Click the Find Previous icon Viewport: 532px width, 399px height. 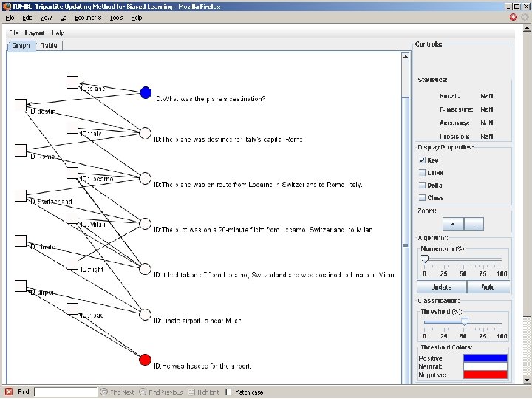(x=143, y=392)
